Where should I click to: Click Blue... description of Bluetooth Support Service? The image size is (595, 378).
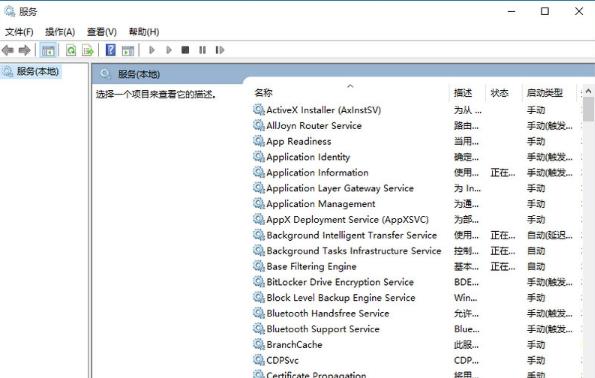click(x=467, y=329)
